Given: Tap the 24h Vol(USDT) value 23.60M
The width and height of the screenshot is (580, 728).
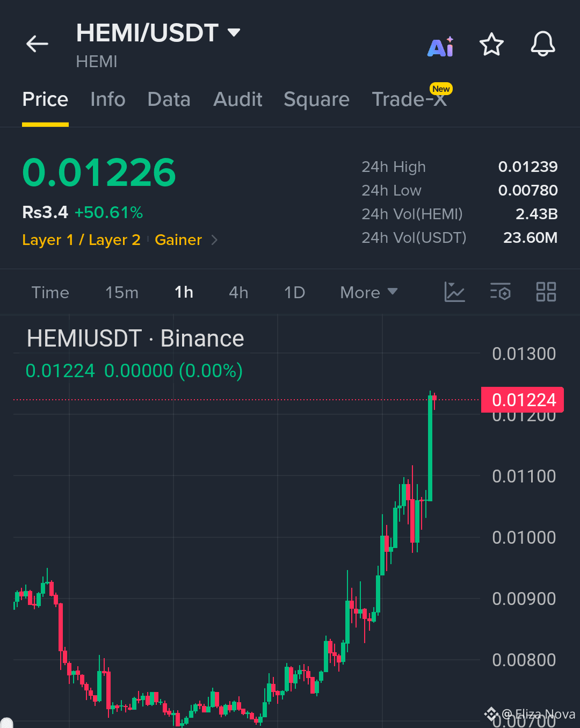Looking at the screenshot, I should (x=531, y=237).
